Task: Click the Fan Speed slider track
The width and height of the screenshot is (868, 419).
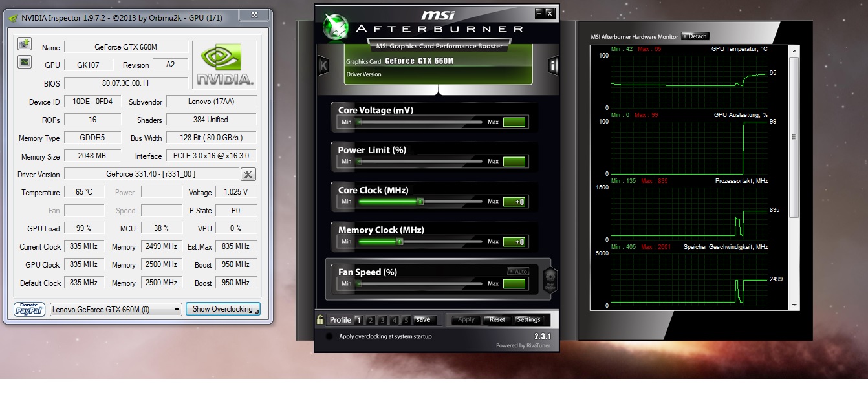Action: point(420,284)
